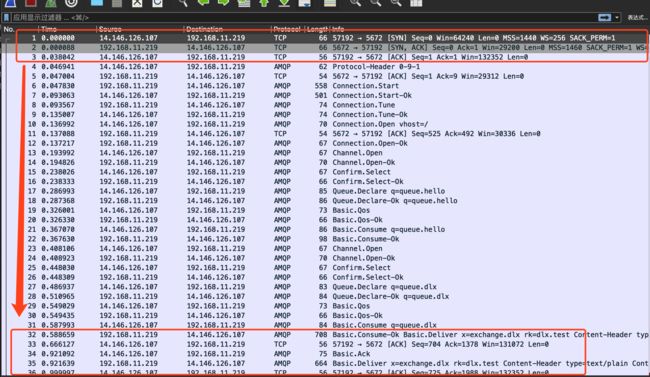Reload capture file with the circular arrow icon
The width and height of the screenshot is (650, 377).
point(157,3)
